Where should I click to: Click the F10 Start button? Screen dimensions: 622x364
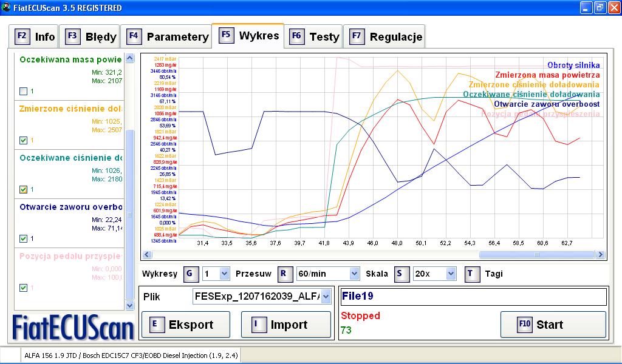click(553, 325)
